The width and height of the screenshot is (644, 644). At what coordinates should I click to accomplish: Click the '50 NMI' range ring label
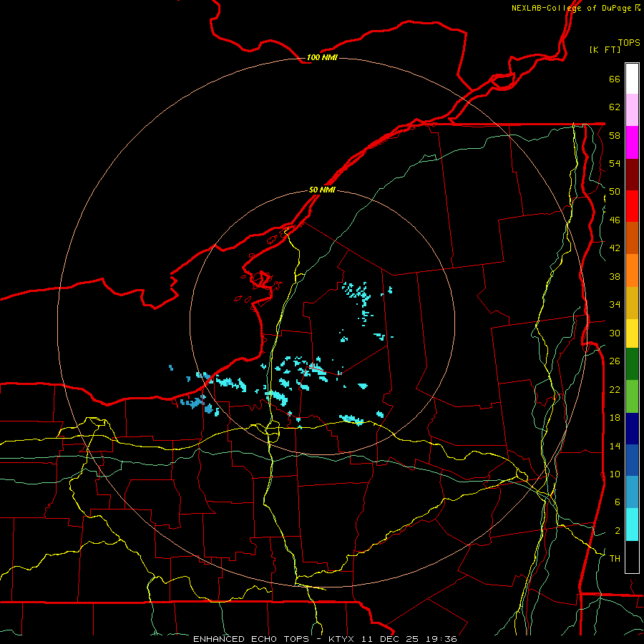pyautogui.click(x=321, y=190)
